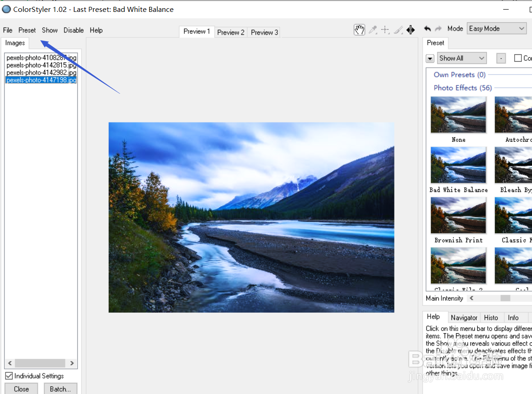Switch to the Histo tab
Viewport: 532px width, 394px height.
click(491, 318)
